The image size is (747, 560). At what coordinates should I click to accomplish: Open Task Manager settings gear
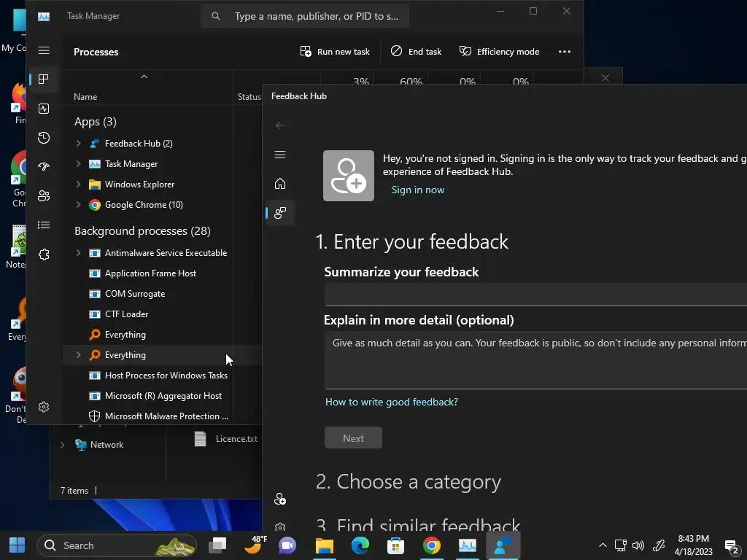coord(44,407)
